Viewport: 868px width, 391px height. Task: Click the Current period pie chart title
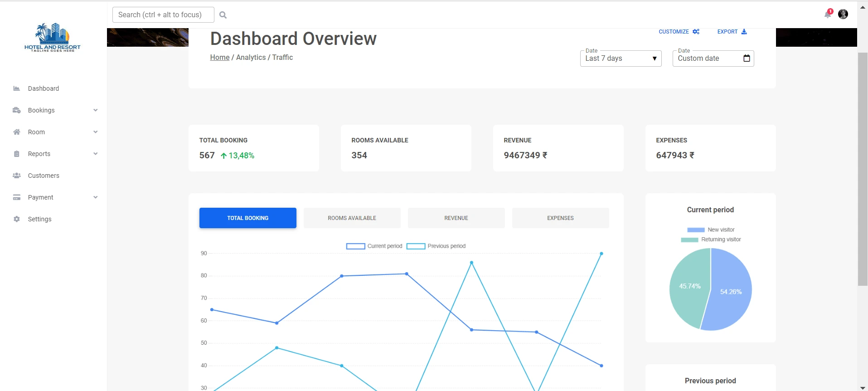710,210
